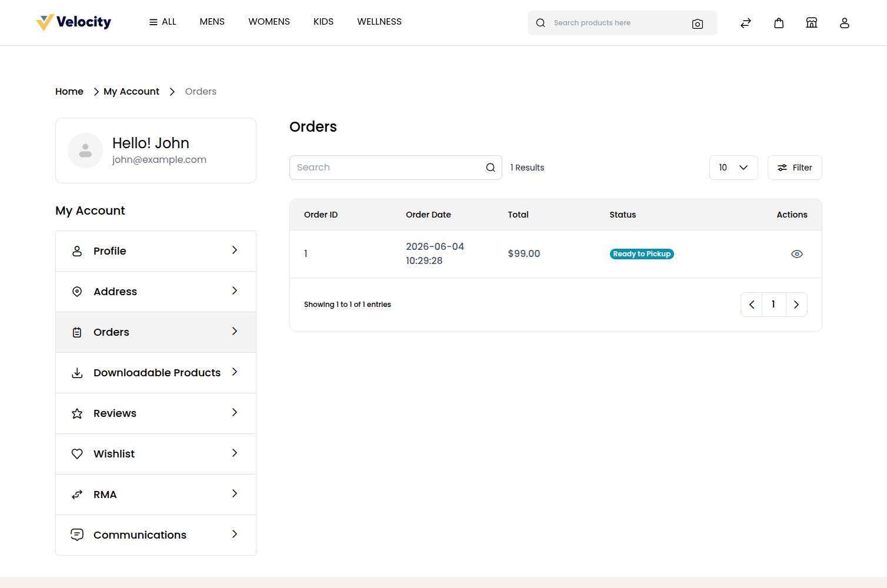Click the Reviews star icon
The height and width of the screenshot is (588, 887).
point(77,413)
